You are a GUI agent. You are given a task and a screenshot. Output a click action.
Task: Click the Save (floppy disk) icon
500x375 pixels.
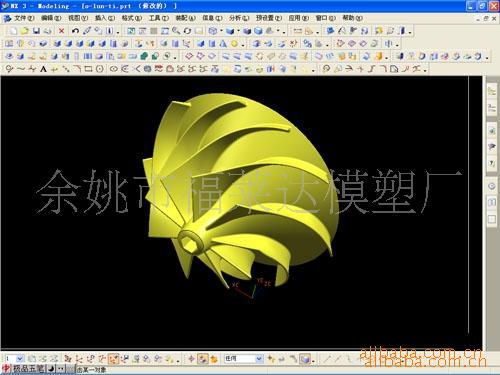[x=36, y=31]
